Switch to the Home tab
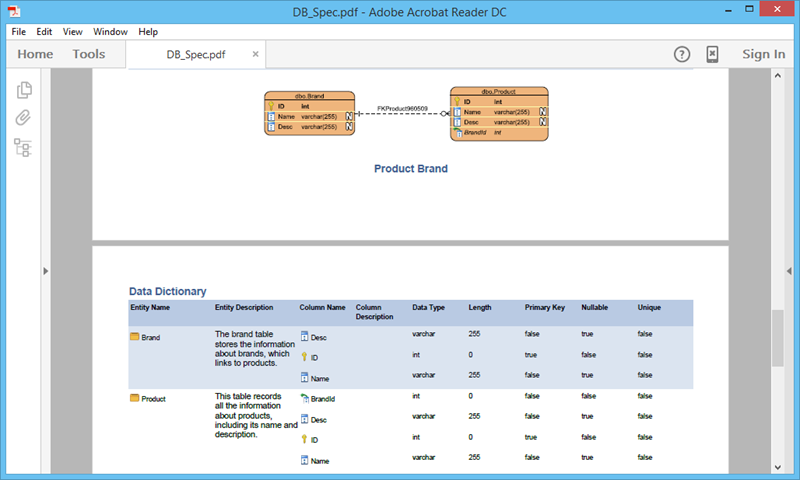 (35, 54)
